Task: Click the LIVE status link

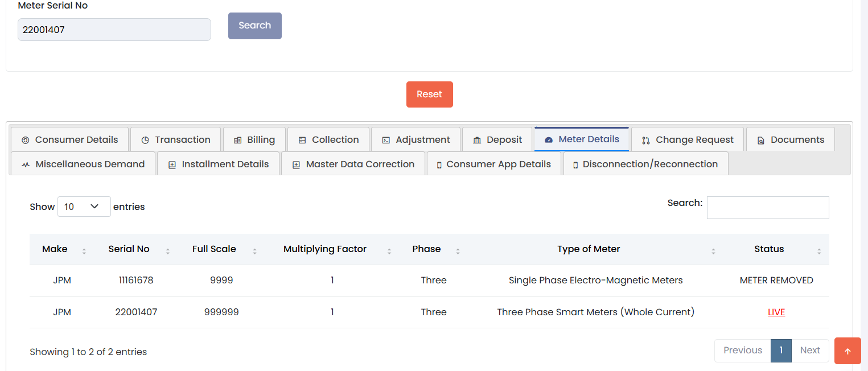Action: (776, 312)
